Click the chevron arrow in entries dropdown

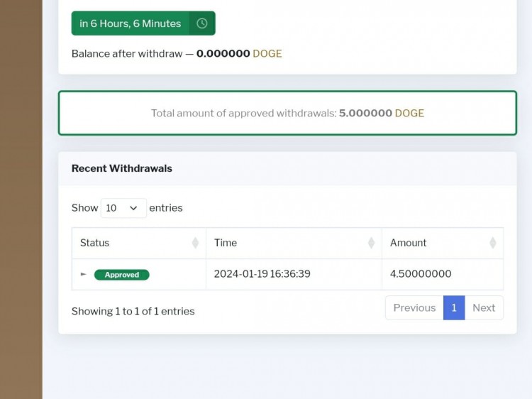coord(133,208)
